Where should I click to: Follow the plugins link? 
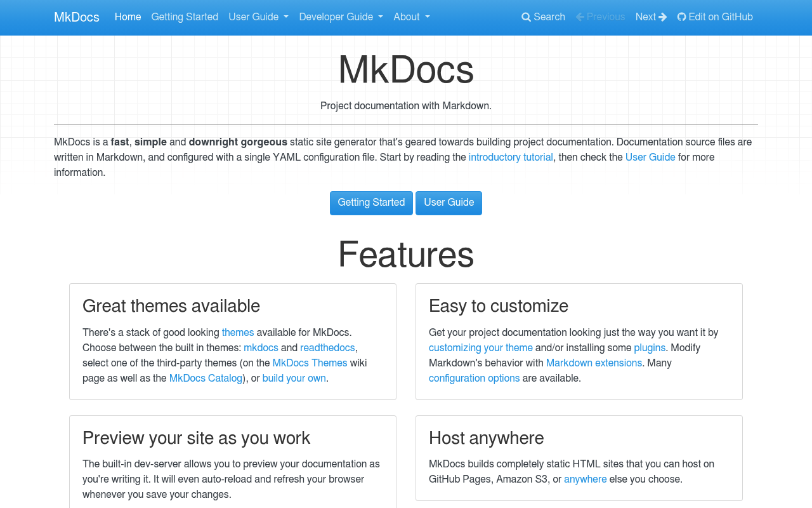coord(650,348)
